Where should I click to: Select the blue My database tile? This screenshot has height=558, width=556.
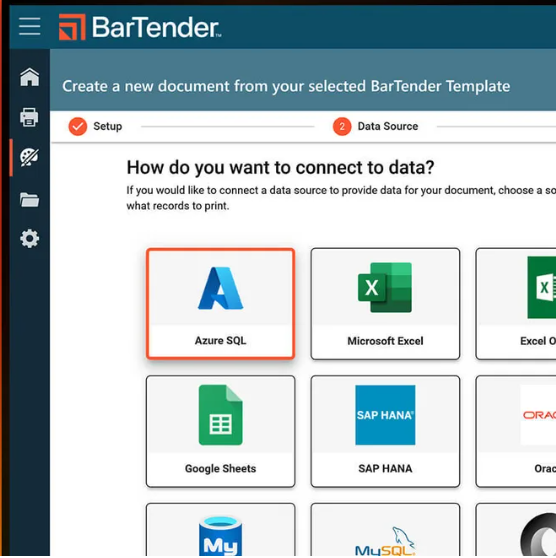(220, 530)
